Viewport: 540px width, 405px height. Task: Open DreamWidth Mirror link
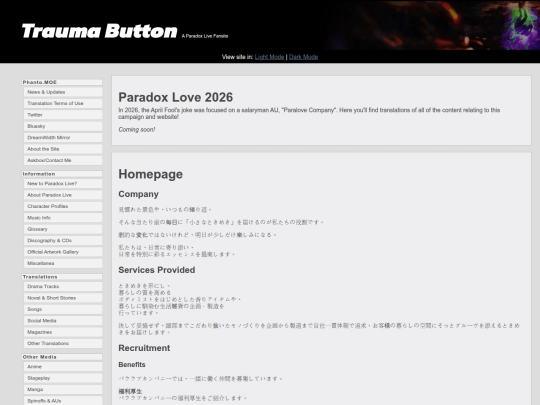[x=63, y=137]
